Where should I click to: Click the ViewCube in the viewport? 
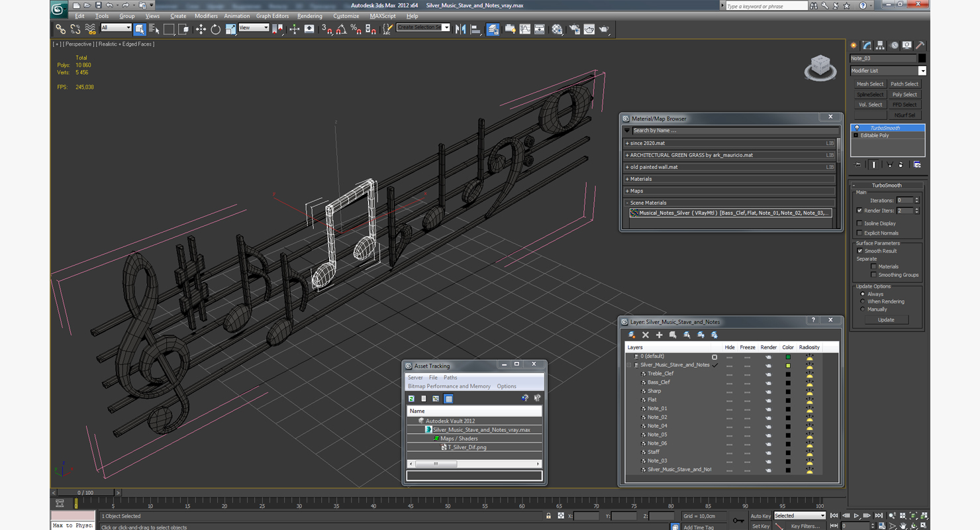820,68
